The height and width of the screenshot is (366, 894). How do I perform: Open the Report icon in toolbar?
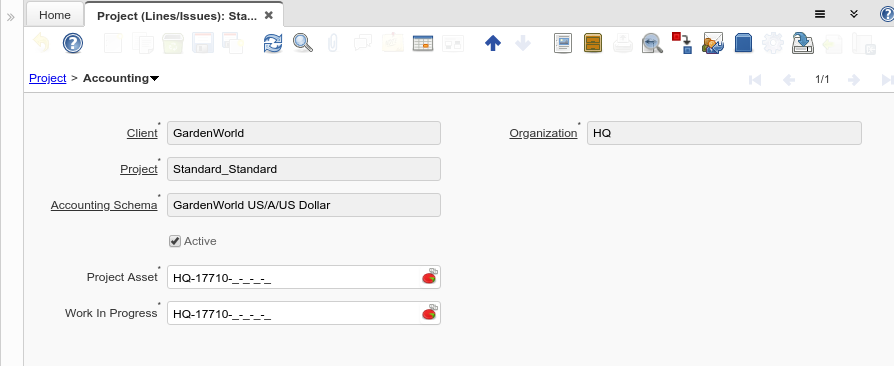(x=563, y=43)
